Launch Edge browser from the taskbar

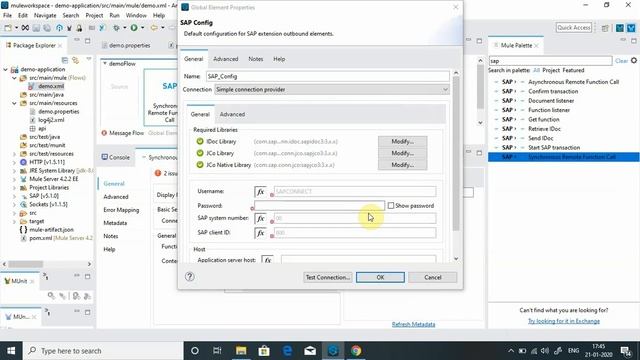[x=287, y=351]
